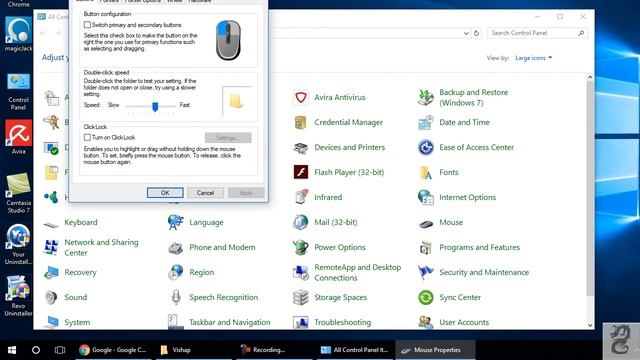Switch to All Control Panel Items taskbar button

click(x=355, y=350)
